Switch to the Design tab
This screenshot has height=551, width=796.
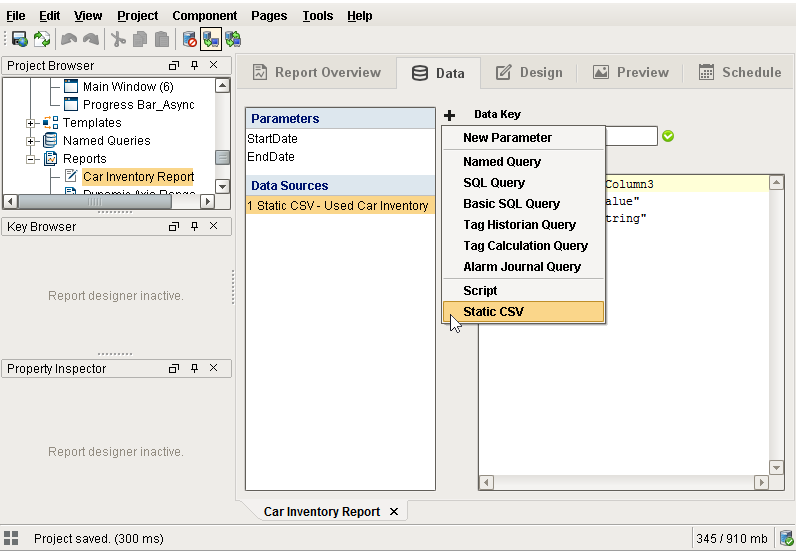(529, 72)
